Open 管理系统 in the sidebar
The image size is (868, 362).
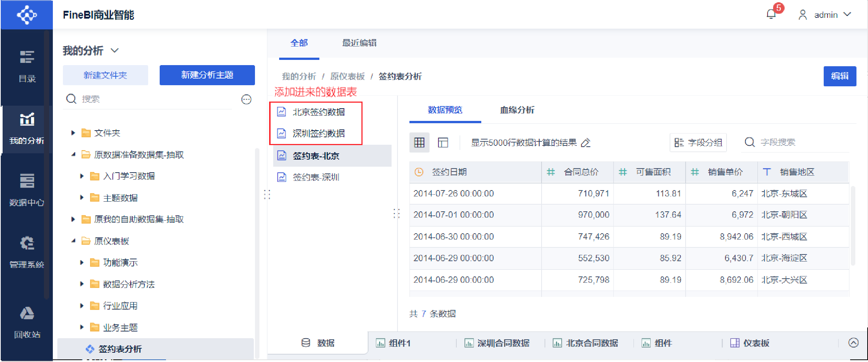pos(27,252)
